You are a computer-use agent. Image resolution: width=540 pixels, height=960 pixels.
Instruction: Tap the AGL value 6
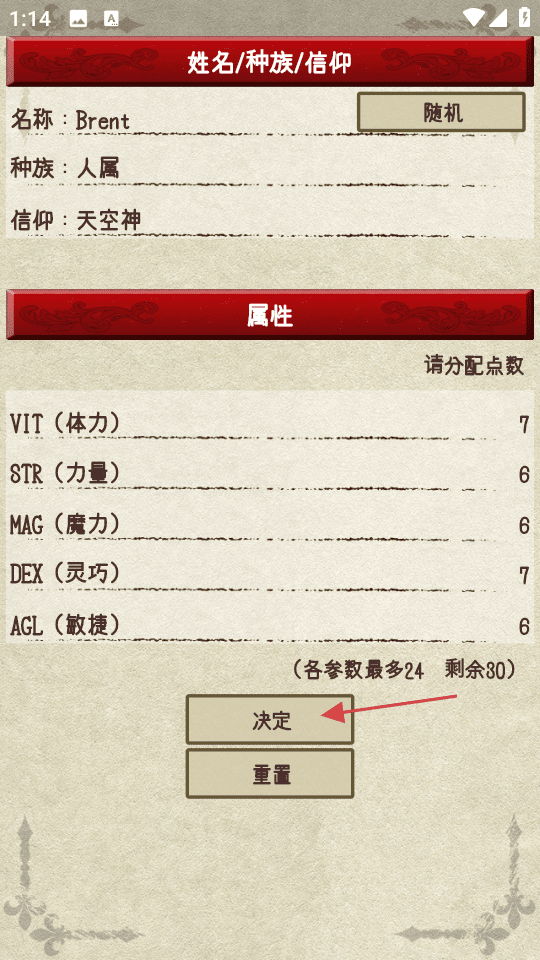[524, 626]
